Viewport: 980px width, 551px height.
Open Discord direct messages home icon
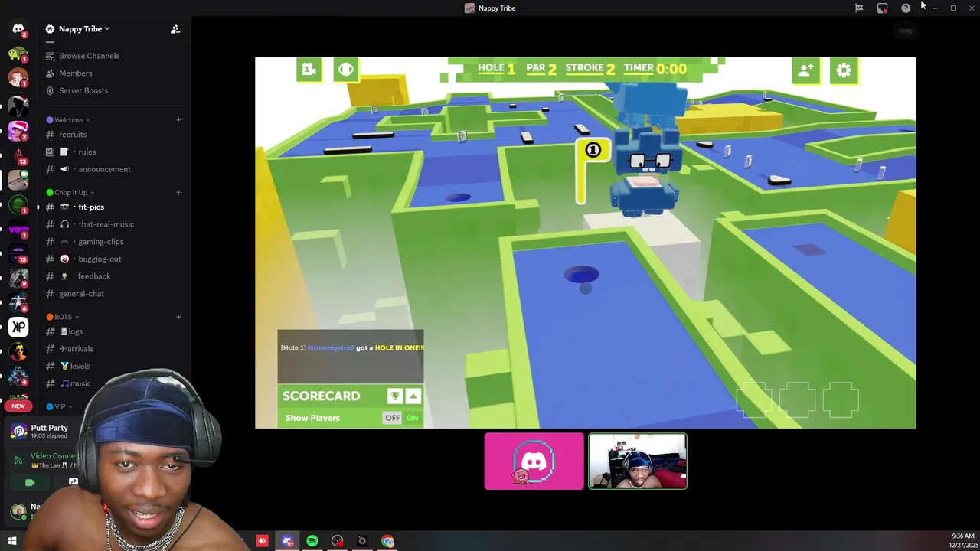(18, 29)
